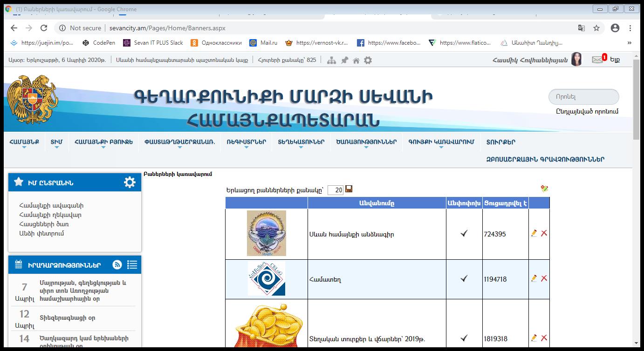Open the gear icon in ԻՄ ԸՆՏՐԱՆԻՆ panel
Viewport: 644px width, 351px height.
tap(130, 182)
